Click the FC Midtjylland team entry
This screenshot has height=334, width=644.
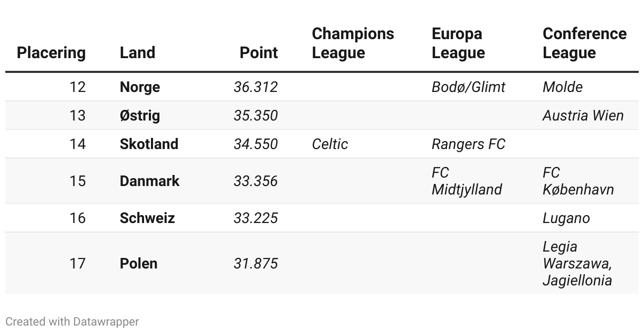coord(467,181)
